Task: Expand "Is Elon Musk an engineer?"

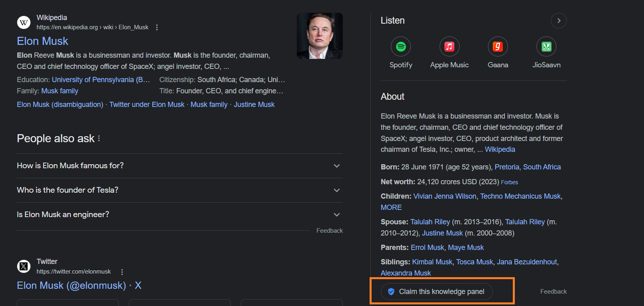Action: [180, 215]
